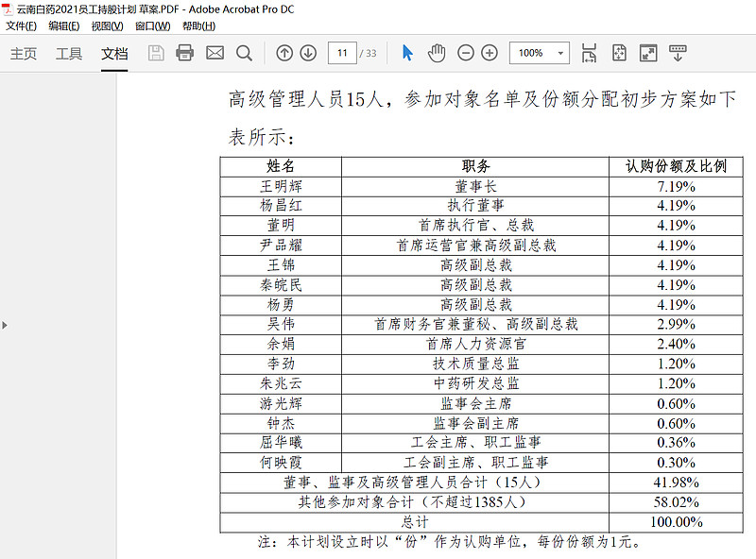The width and height of the screenshot is (756, 559).
Task: Click the name 钟杰
Action: 281,424
